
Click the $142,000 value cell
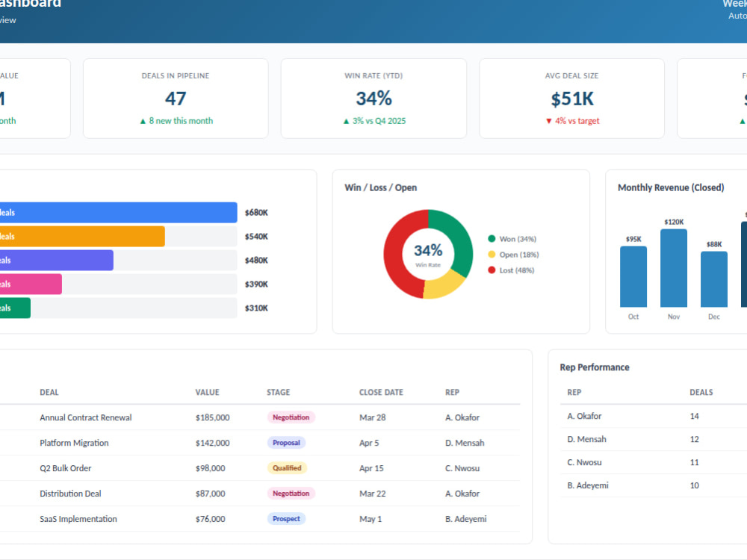click(212, 443)
